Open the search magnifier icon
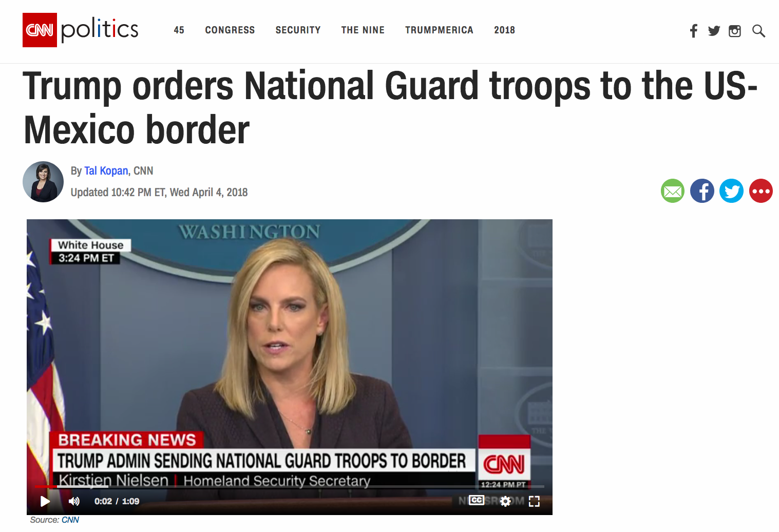Image resolution: width=779 pixels, height=532 pixels. coord(758,31)
